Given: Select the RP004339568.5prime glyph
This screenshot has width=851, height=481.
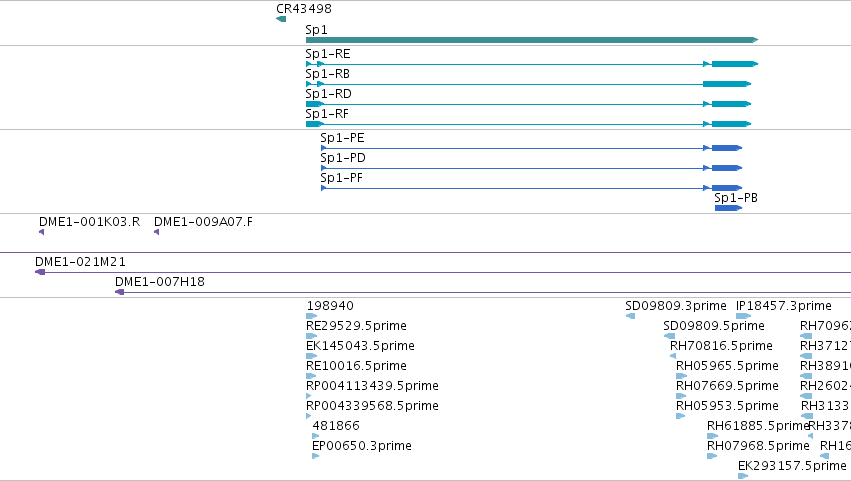Looking at the screenshot, I should (309, 416).
